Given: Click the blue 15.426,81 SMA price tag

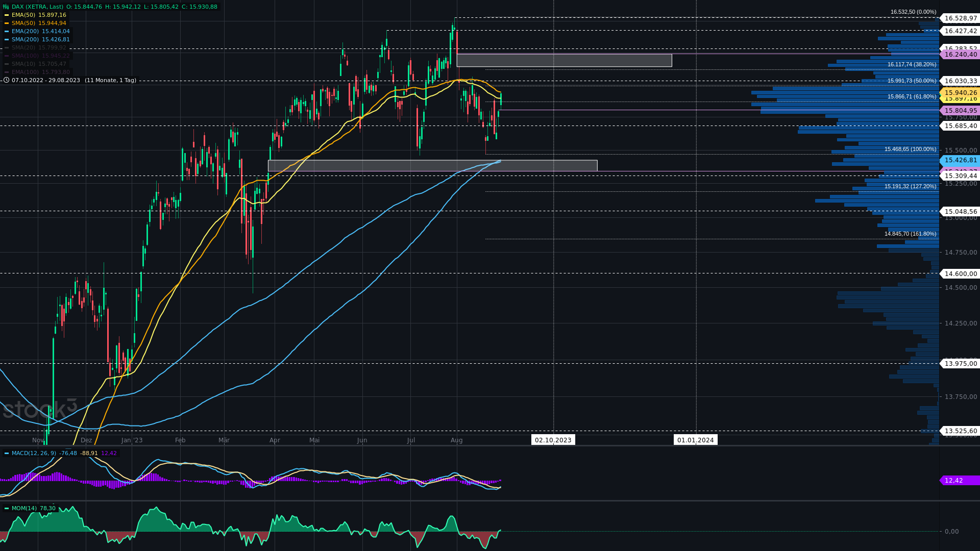Looking at the screenshot, I should [x=960, y=160].
